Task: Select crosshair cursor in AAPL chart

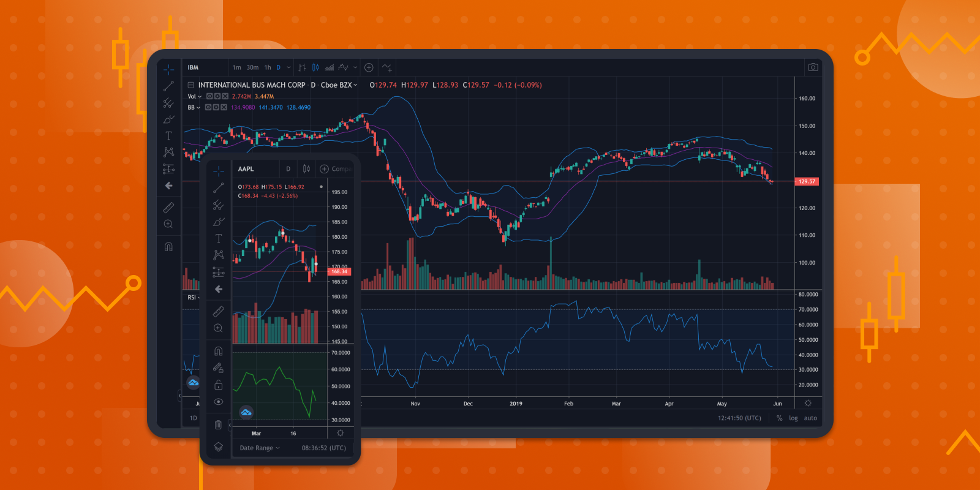Action: tap(219, 171)
